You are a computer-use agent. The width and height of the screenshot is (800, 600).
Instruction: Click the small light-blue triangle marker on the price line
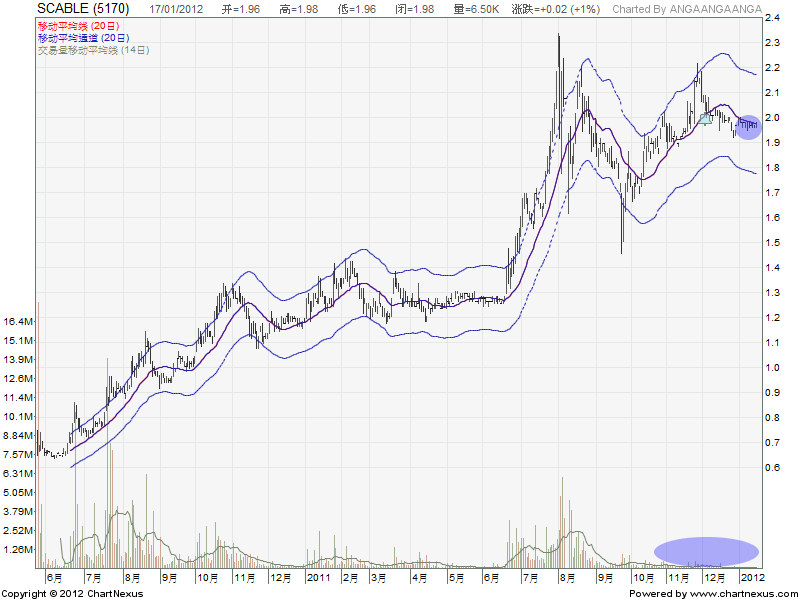tap(705, 119)
